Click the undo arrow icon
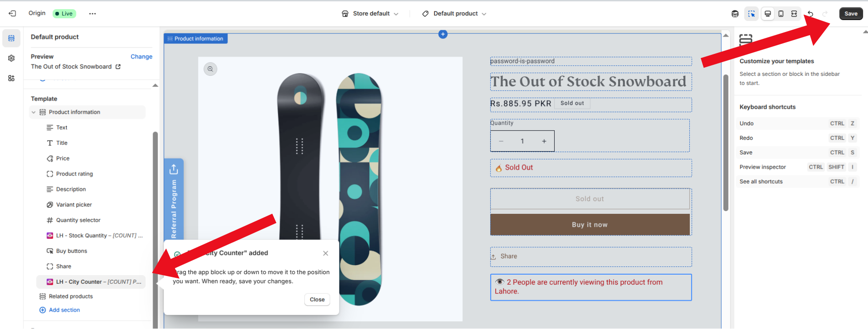 coord(810,14)
